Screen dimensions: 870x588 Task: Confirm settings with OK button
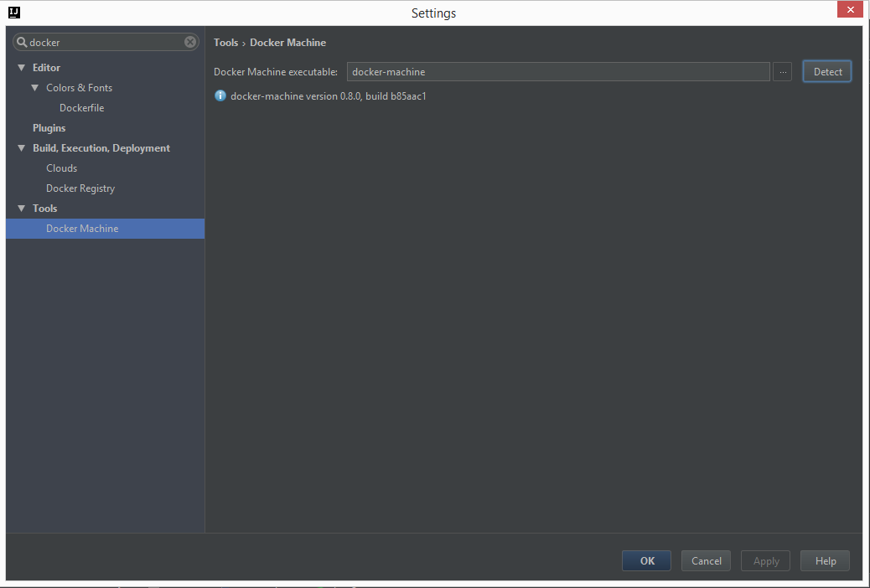click(x=646, y=561)
